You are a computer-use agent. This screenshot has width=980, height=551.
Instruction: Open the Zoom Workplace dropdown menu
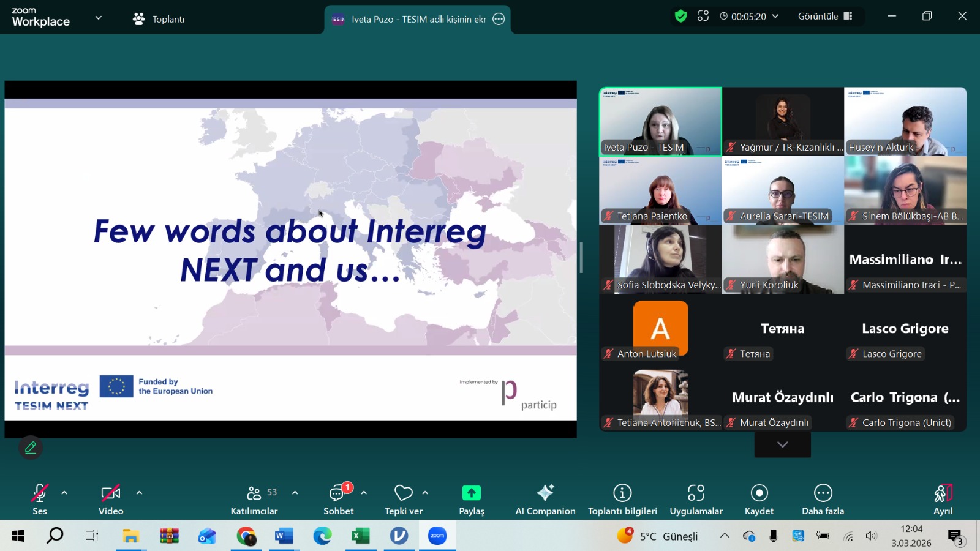99,18
